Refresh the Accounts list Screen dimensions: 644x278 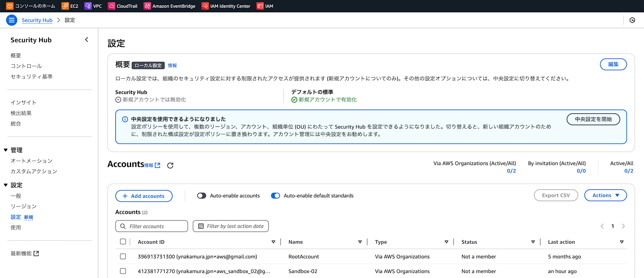click(170, 165)
